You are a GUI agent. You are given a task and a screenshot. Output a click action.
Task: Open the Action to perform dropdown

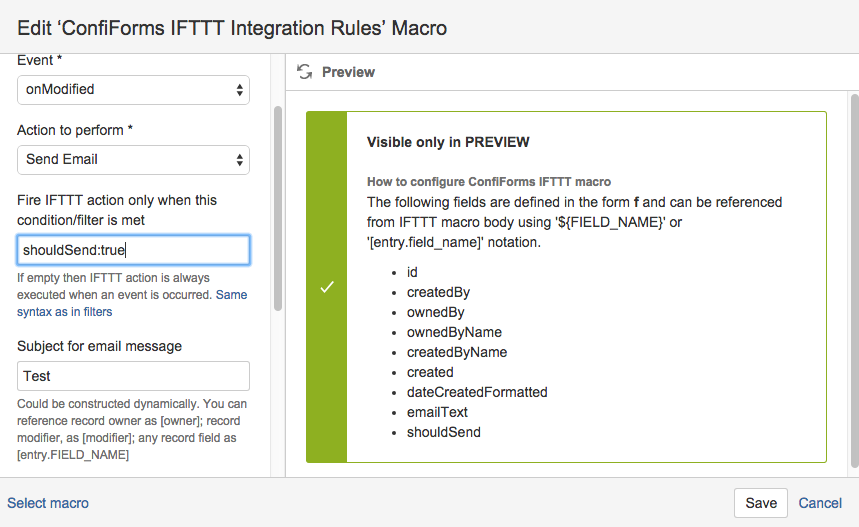133,160
